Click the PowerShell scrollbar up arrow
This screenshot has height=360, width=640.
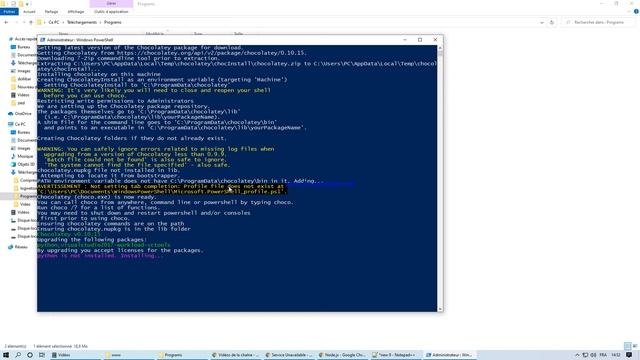440,48
